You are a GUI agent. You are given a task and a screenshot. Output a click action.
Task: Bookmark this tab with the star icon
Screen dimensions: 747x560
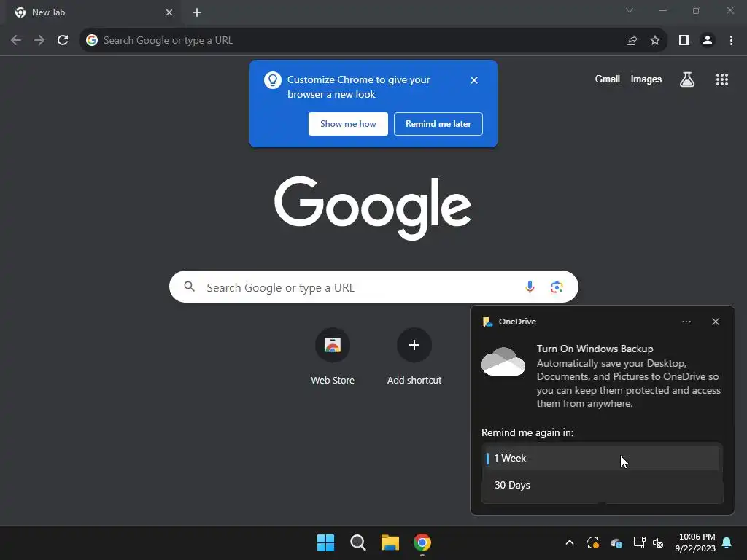(x=655, y=41)
